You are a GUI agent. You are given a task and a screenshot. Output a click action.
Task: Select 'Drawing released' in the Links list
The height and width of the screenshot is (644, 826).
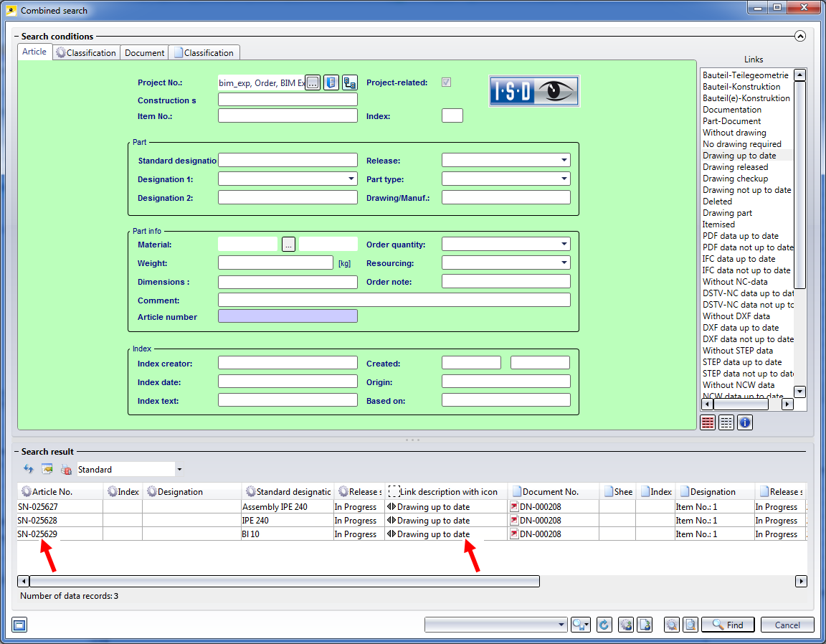[x=735, y=167]
